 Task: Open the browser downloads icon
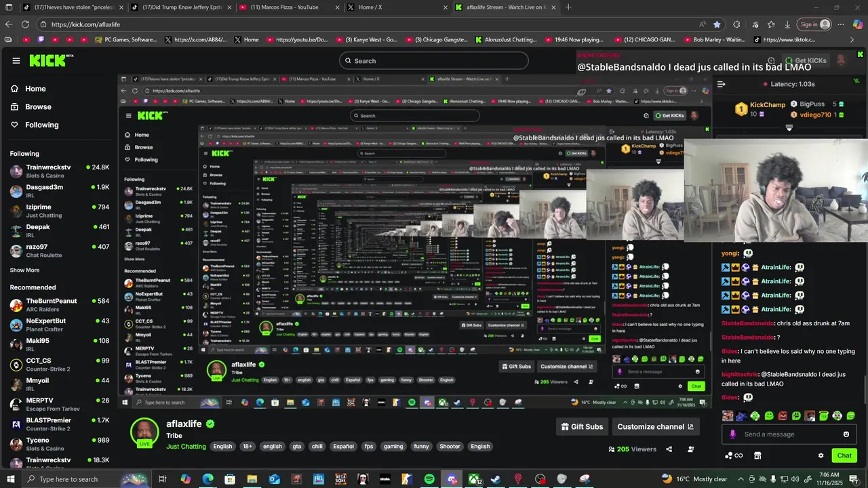point(787,24)
